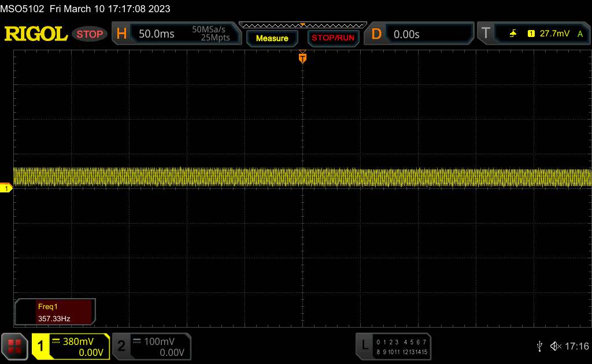Click the trigger source channel 1 badge
This screenshot has height=364, width=592.
coord(531,34)
